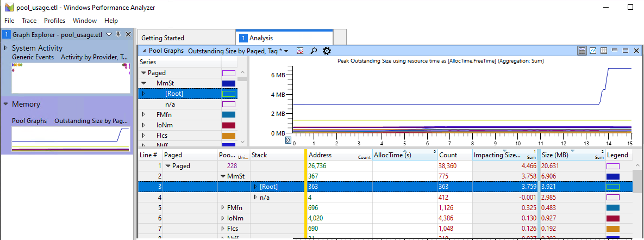This screenshot has width=644, height=240.
Task: Sort by the Size (MB) column header
Action: pos(573,155)
